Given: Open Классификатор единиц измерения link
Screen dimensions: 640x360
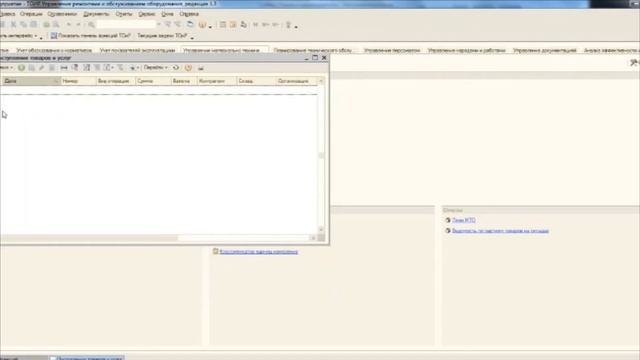Looking at the screenshot, I should pos(259,251).
